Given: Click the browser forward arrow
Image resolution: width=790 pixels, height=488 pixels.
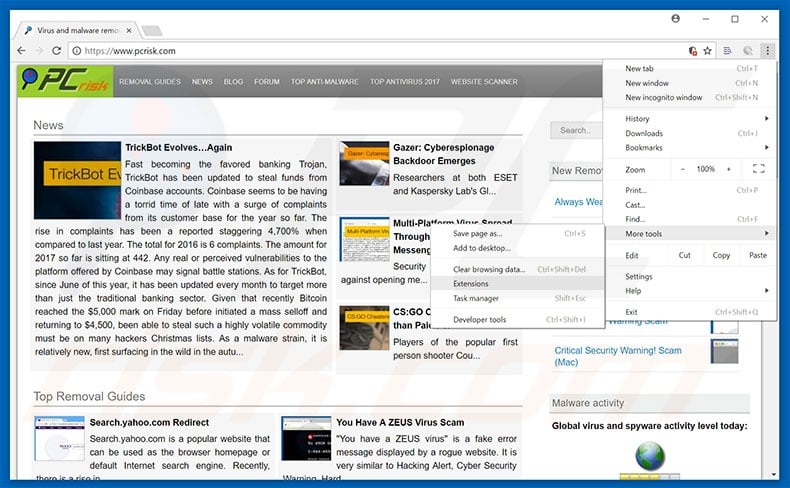Looking at the screenshot, I should click(39, 51).
